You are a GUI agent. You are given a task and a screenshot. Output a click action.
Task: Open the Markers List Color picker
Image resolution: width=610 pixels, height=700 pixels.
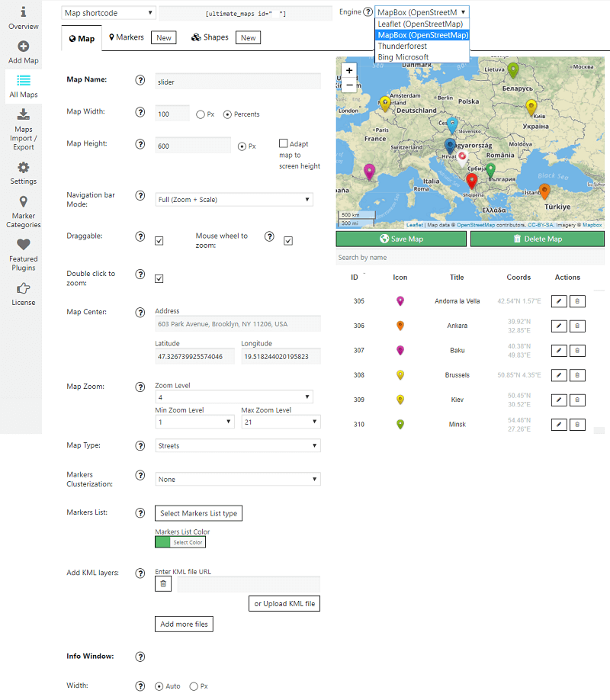tap(181, 542)
